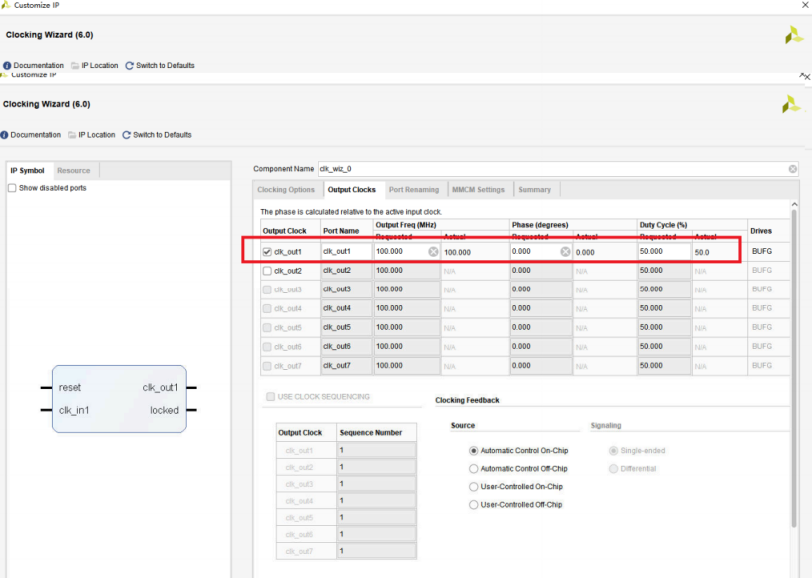The image size is (812, 578).
Task: Click the Documentation info icon
Action: [5, 135]
